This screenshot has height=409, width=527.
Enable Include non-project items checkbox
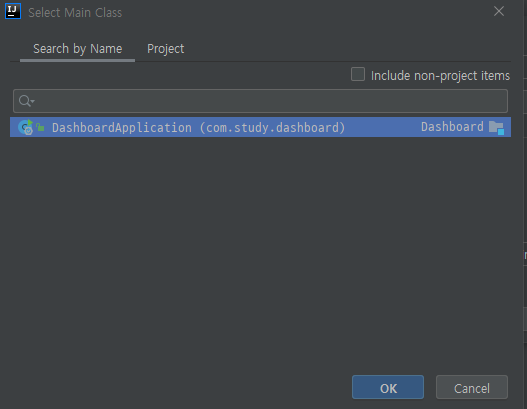[358, 75]
